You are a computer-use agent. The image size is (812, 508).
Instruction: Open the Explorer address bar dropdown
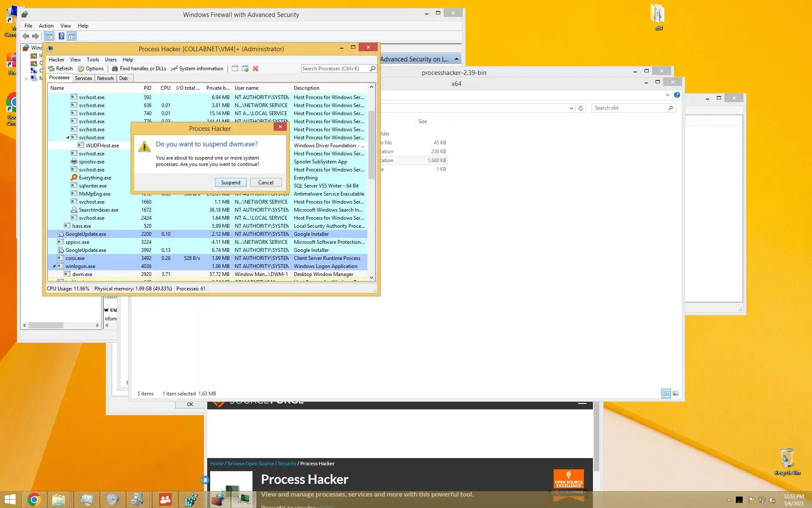(571, 108)
